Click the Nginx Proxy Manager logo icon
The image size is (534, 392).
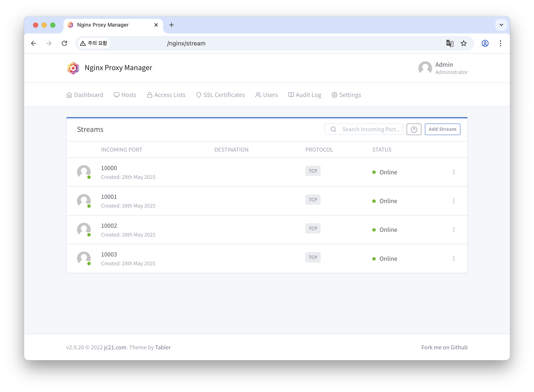tap(73, 68)
